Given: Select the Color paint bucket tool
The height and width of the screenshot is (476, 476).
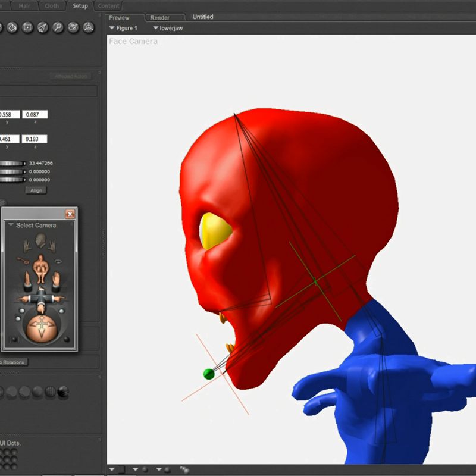Looking at the screenshot, I should (12, 27).
